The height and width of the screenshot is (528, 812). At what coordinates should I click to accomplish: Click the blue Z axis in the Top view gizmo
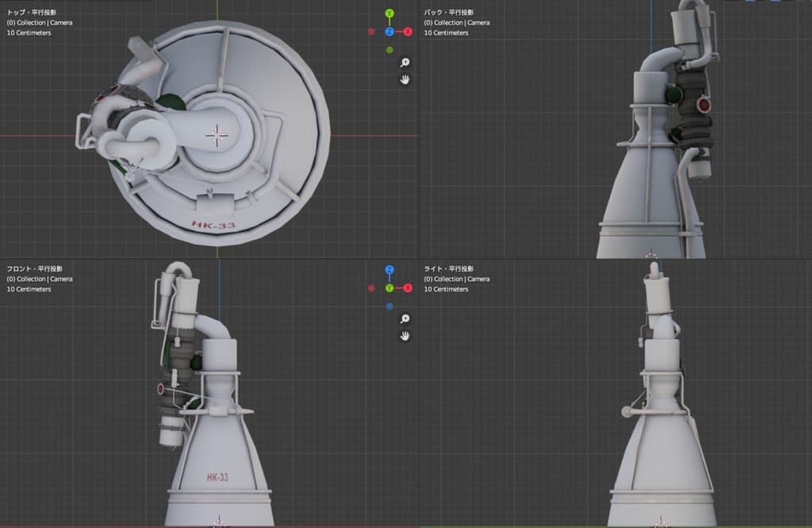point(389,32)
